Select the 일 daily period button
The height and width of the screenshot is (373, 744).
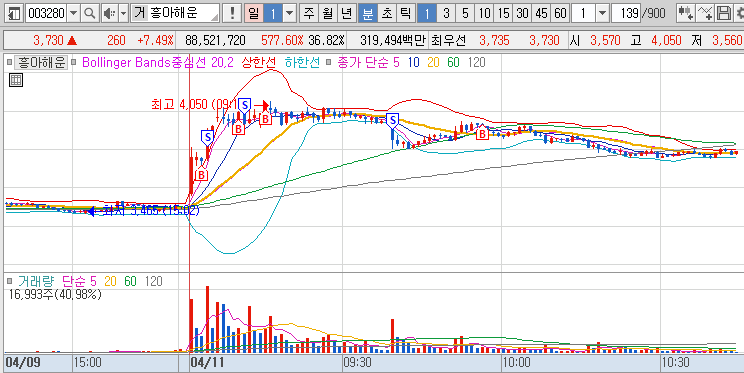254,13
